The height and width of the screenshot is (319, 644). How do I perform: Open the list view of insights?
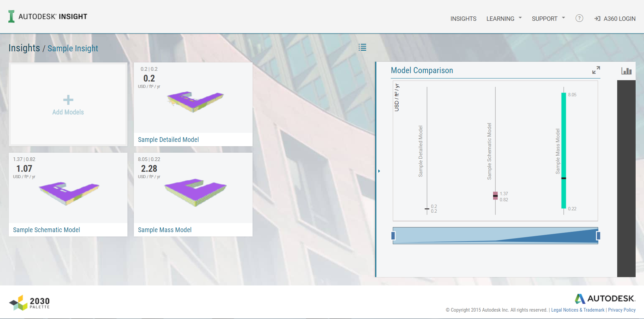pyautogui.click(x=362, y=47)
